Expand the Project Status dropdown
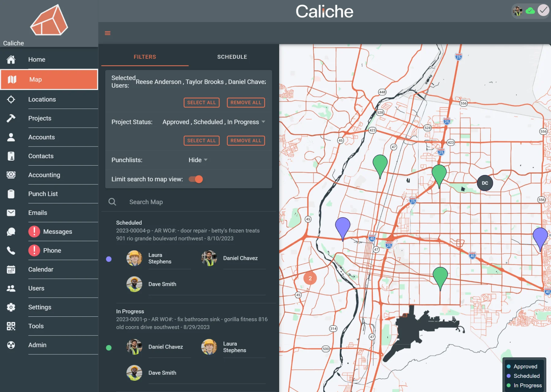 pos(214,122)
